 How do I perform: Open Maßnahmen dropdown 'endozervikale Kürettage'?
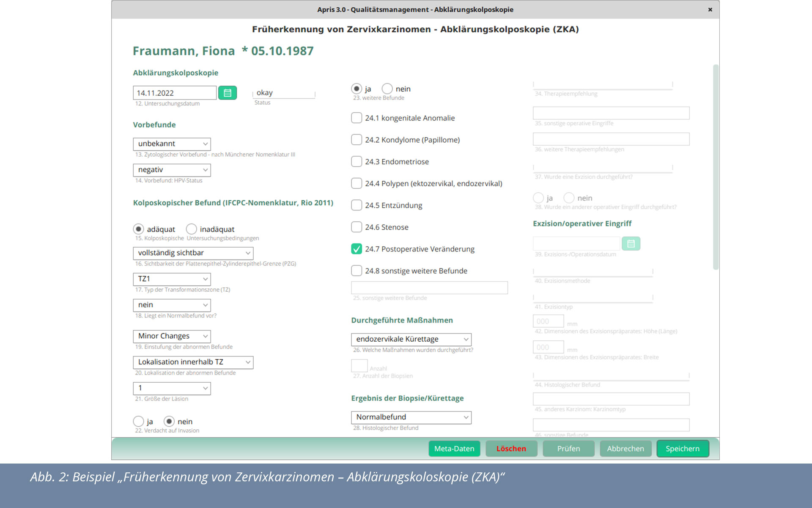[x=411, y=340]
